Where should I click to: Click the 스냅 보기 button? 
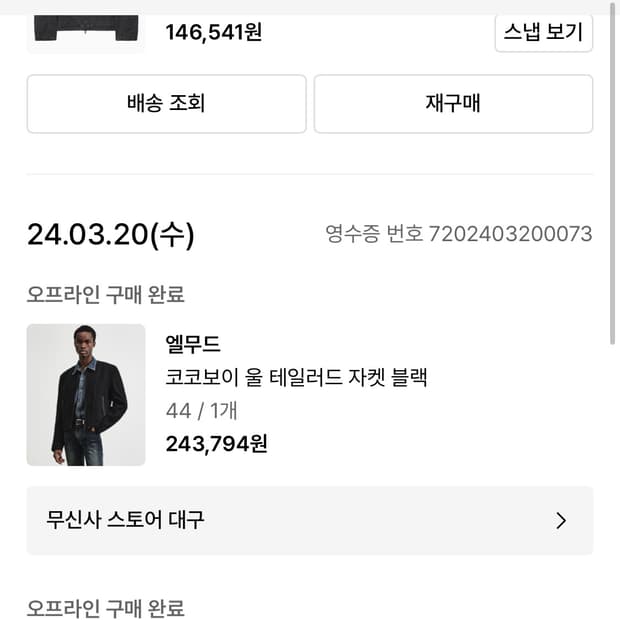coord(543,32)
